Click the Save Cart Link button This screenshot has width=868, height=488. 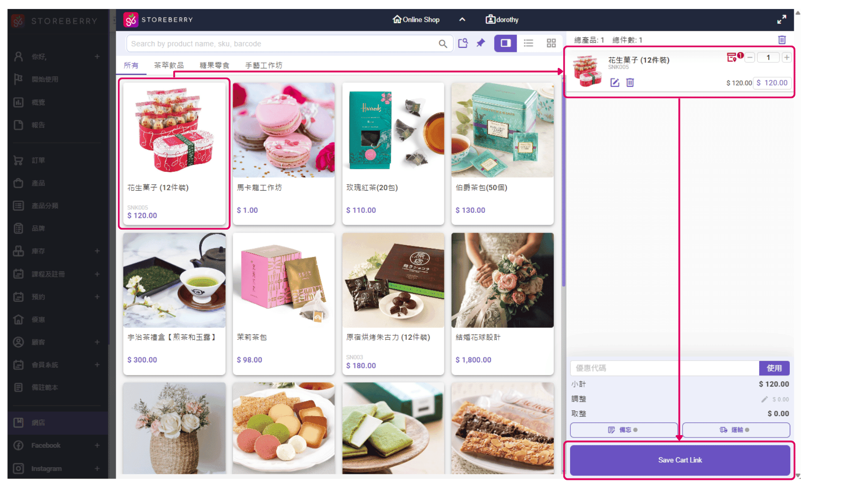[679, 460]
